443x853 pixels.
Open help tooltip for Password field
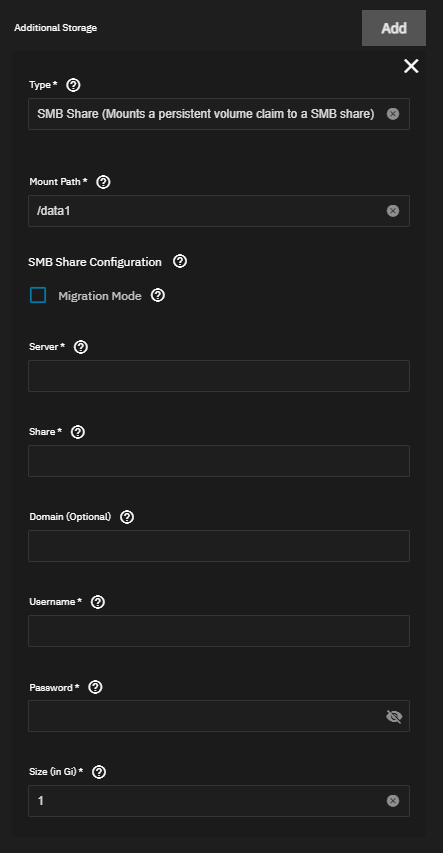[95, 687]
